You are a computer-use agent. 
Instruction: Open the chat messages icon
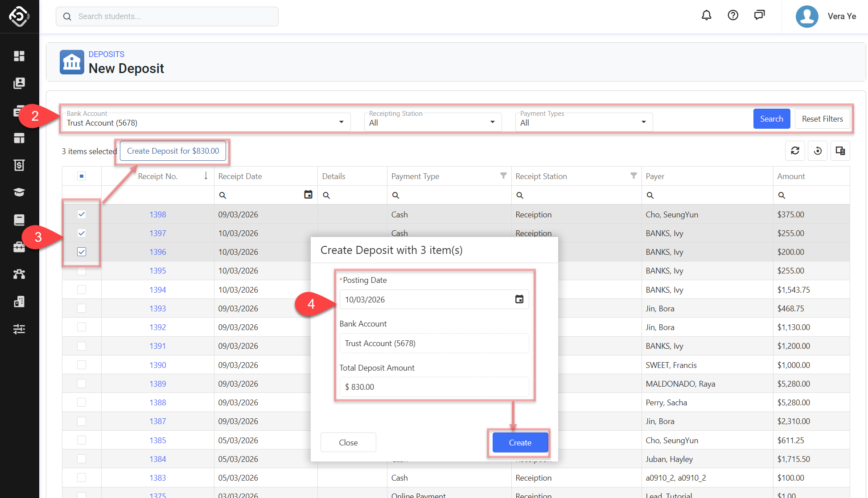(759, 16)
